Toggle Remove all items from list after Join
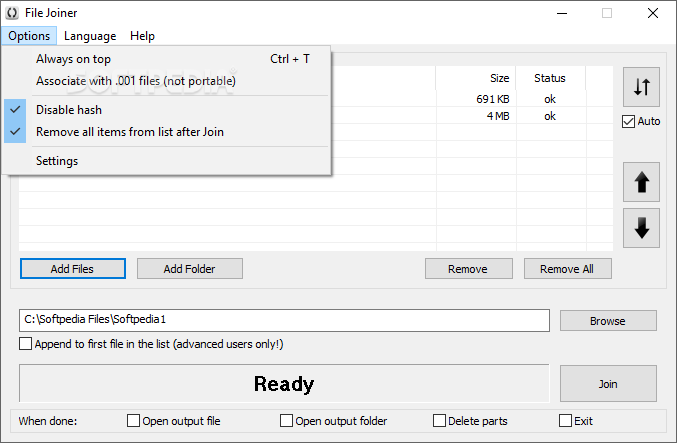677x443 pixels. tap(166, 132)
